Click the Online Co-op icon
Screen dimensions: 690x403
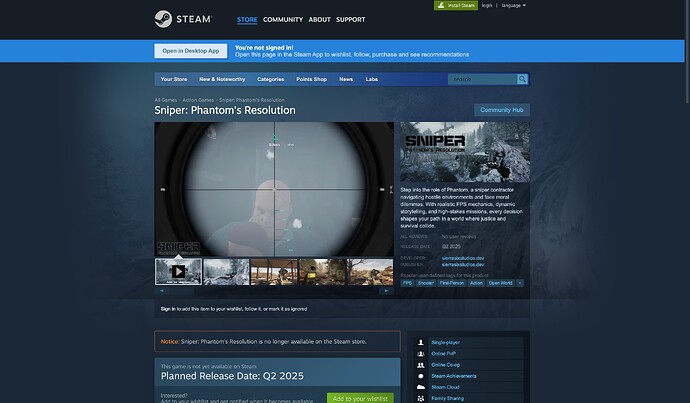coord(421,365)
